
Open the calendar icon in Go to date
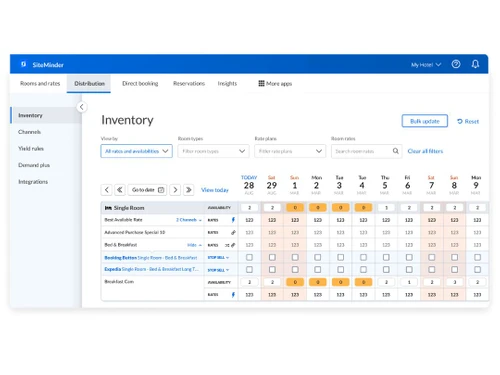click(161, 190)
